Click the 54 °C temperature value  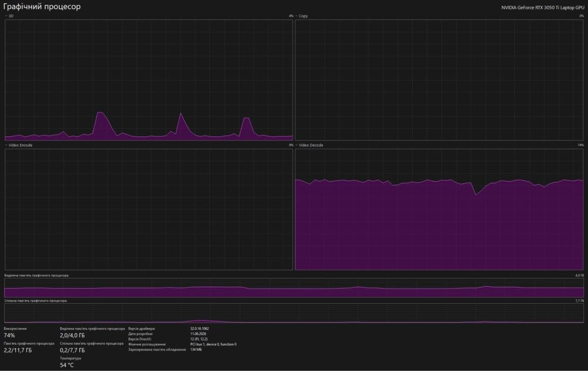(x=67, y=365)
